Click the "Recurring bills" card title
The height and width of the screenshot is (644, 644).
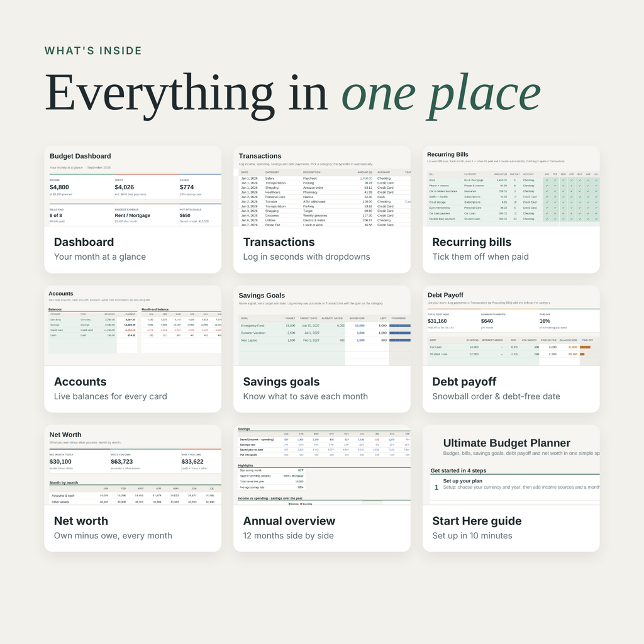[x=472, y=242]
